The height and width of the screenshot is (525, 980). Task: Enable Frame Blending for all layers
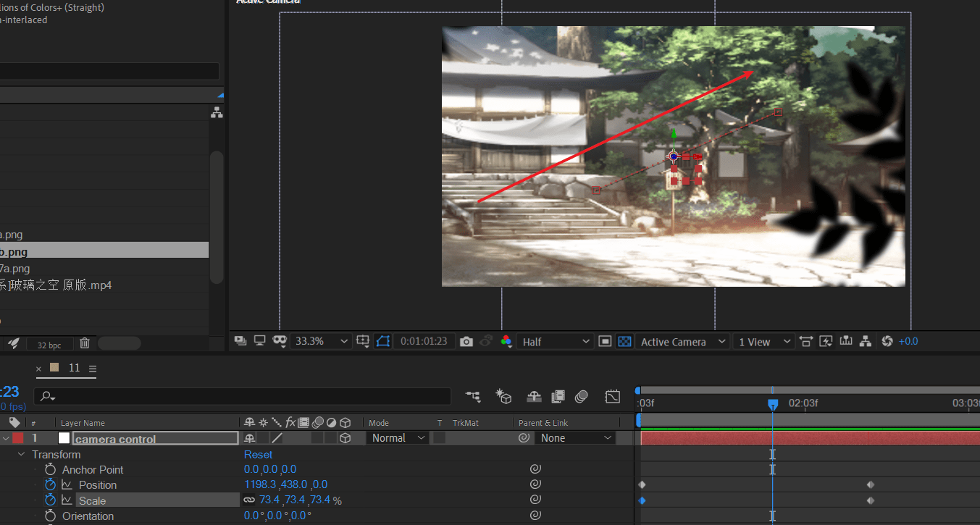[x=558, y=396]
